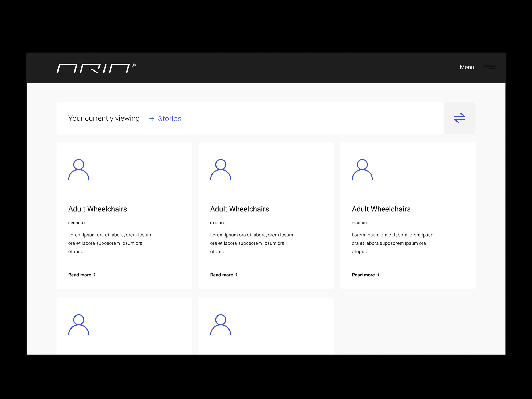
Task: Click 'Your currently viewing' label
Action: point(104,118)
